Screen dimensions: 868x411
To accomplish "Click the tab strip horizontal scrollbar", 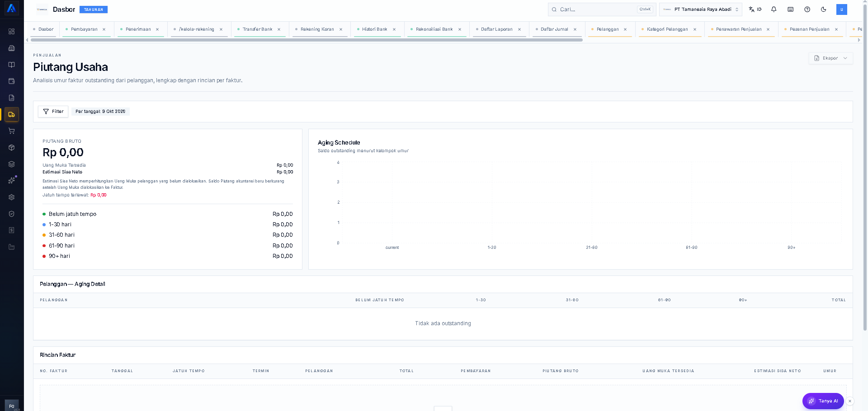I will pyautogui.click(x=307, y=40).
